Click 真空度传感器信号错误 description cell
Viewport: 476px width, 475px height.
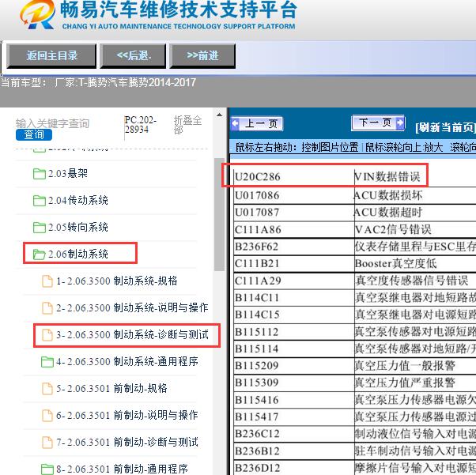click(x=412, y=281)
